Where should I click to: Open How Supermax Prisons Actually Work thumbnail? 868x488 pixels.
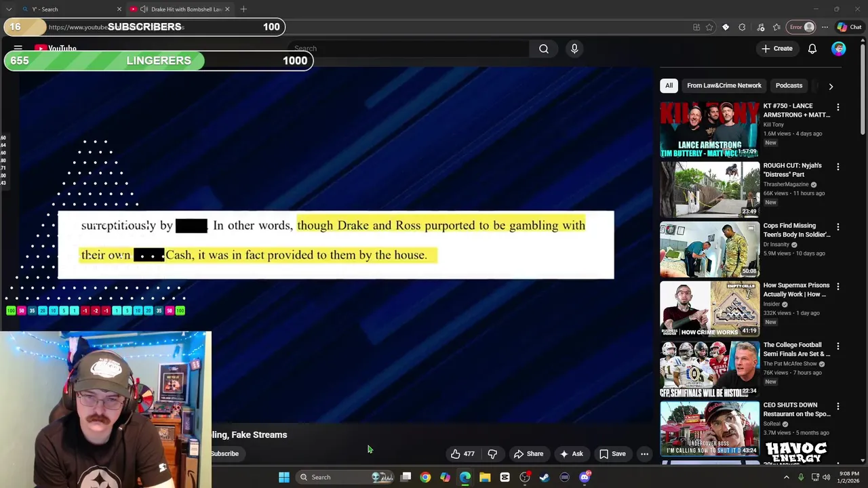709,309
